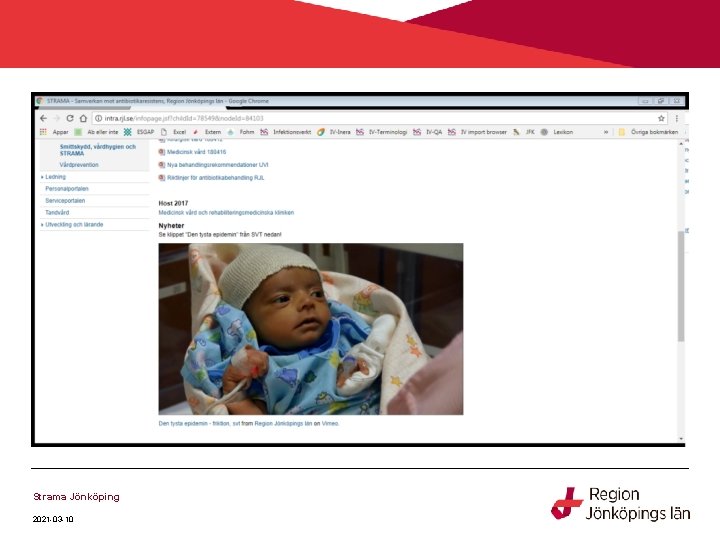
Task: Open the Appar apps grid shortcut
Action: point(54,132)
